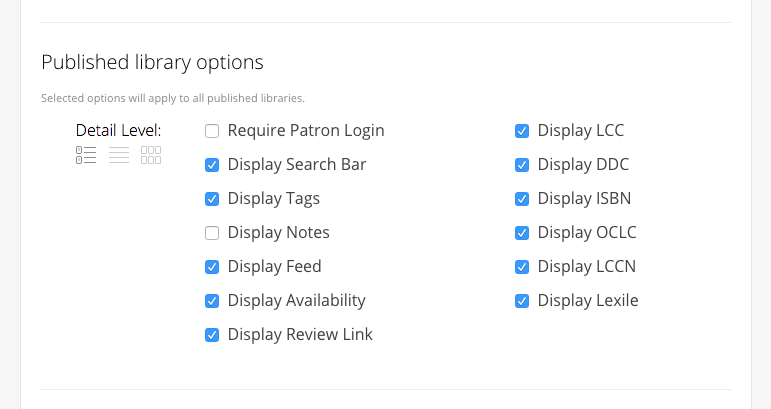Tick the Display Notes checkbox

pyautogui.click(x=212, y=233)
